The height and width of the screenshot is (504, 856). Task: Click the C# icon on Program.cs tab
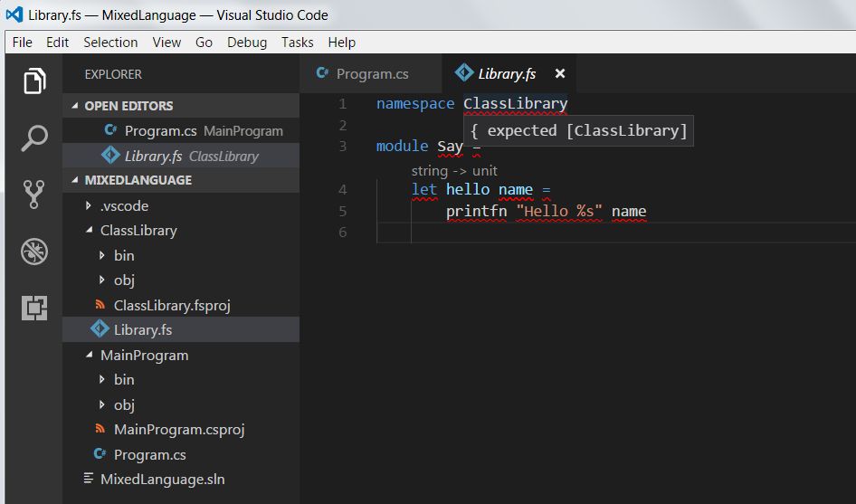point(322,72)
